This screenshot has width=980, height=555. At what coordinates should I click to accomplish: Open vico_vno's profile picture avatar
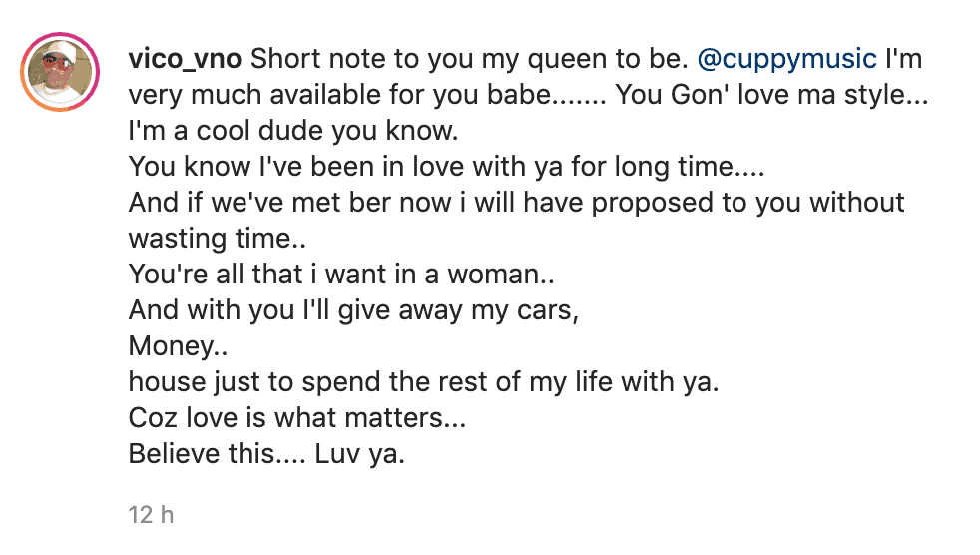tap(60, 72)
